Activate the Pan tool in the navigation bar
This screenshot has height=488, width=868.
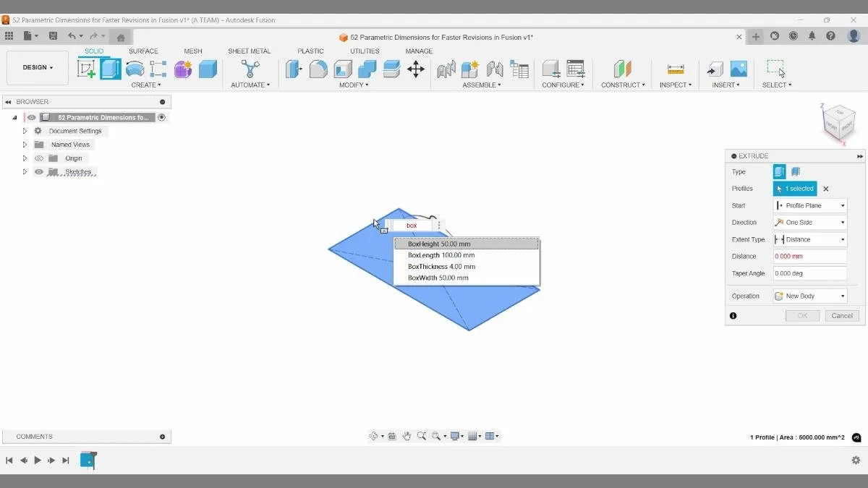[x=408, y=435]
